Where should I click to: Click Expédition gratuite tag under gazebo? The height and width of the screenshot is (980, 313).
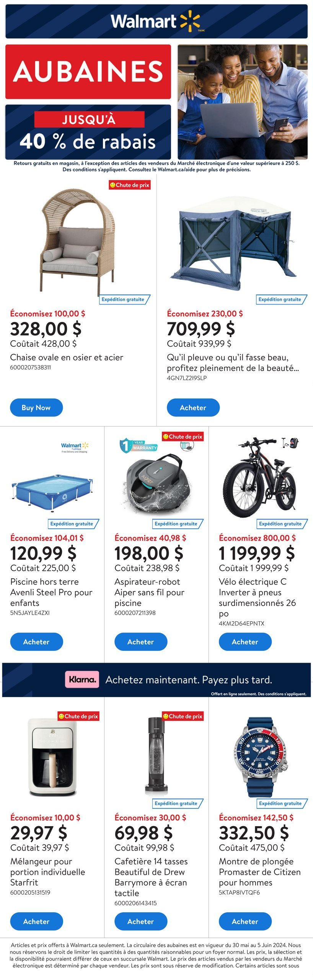[281, 299]
